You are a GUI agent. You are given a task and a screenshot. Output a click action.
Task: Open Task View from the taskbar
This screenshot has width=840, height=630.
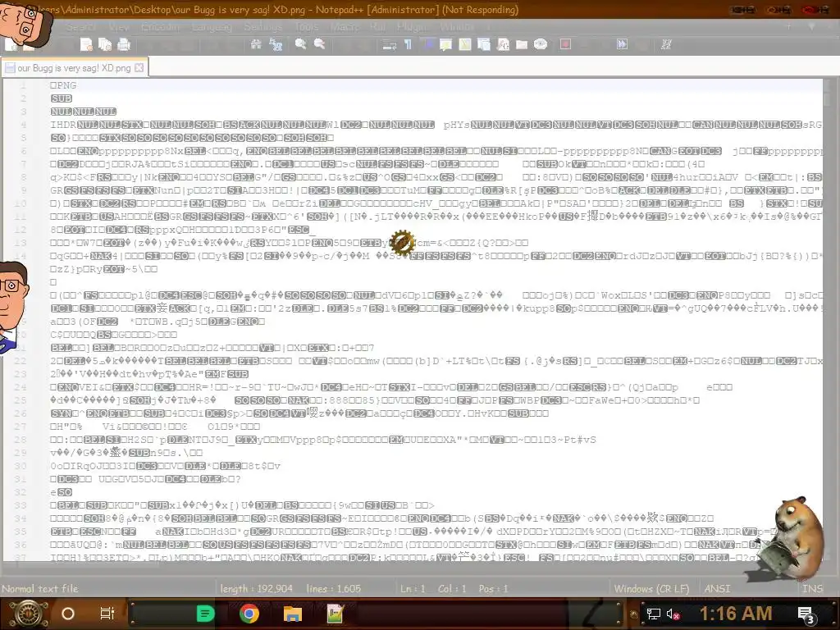click(x=107, y=614)
